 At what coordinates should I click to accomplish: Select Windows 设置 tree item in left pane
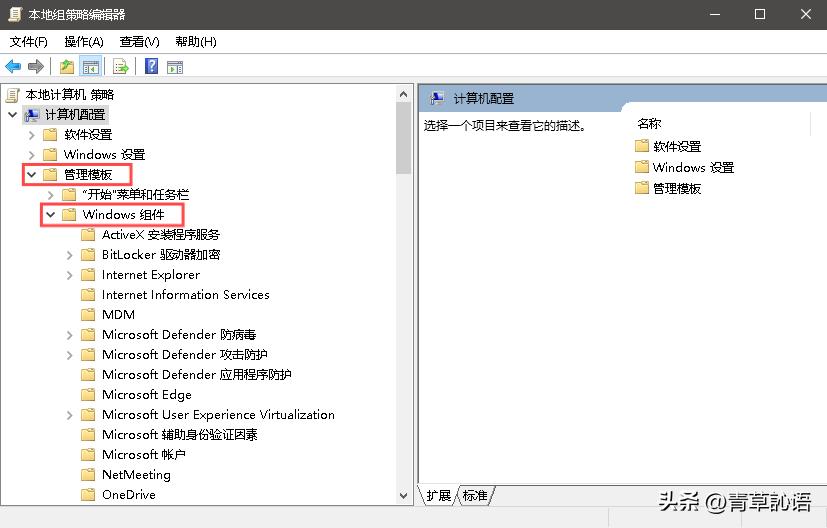[x=104, y=155]
